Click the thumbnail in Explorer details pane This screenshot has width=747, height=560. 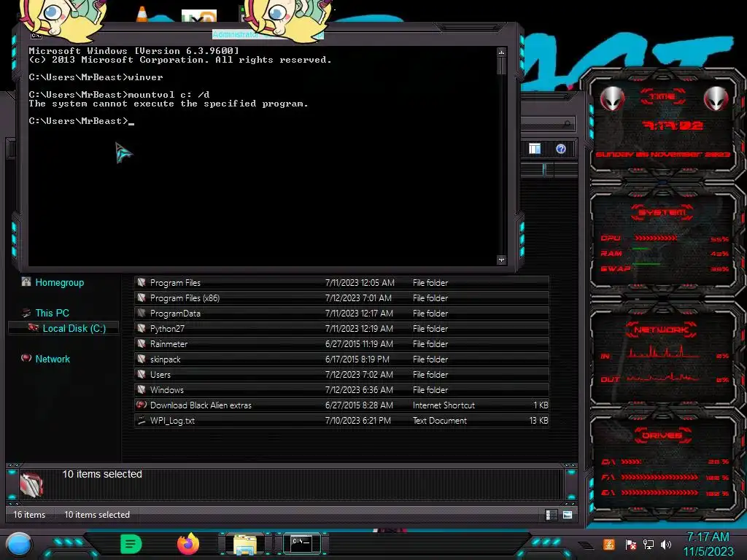tap(31, 484)
